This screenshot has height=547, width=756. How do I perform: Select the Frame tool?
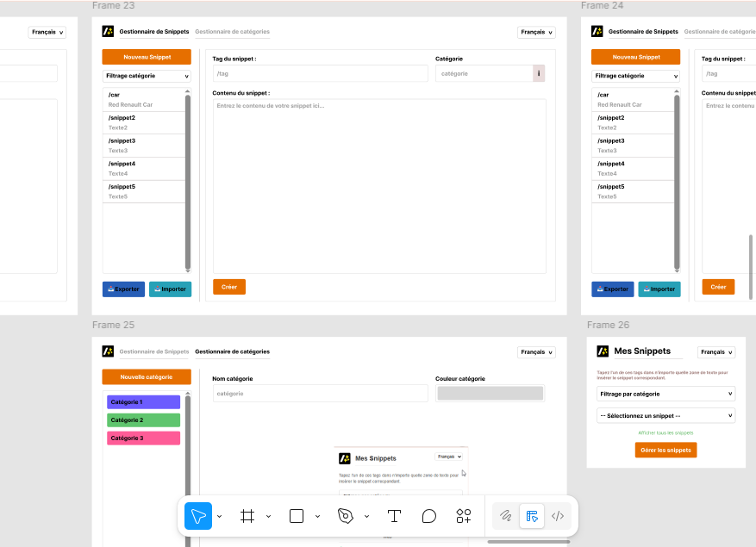247,516
